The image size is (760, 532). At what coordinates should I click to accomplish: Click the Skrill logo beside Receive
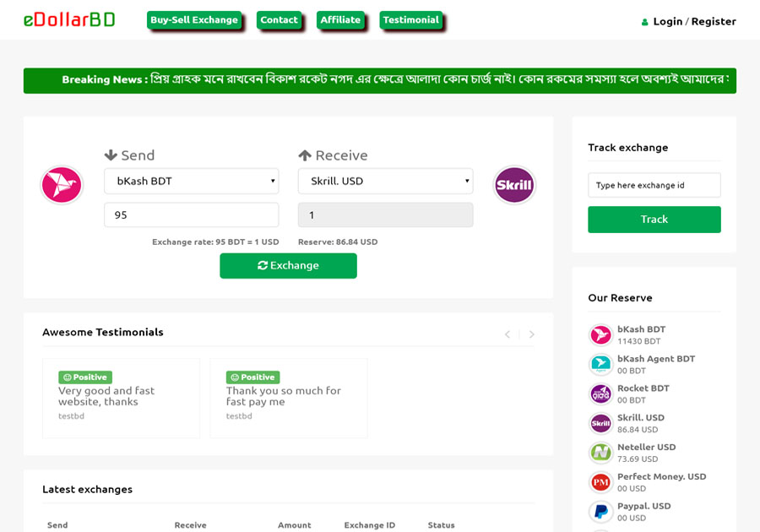514,185
